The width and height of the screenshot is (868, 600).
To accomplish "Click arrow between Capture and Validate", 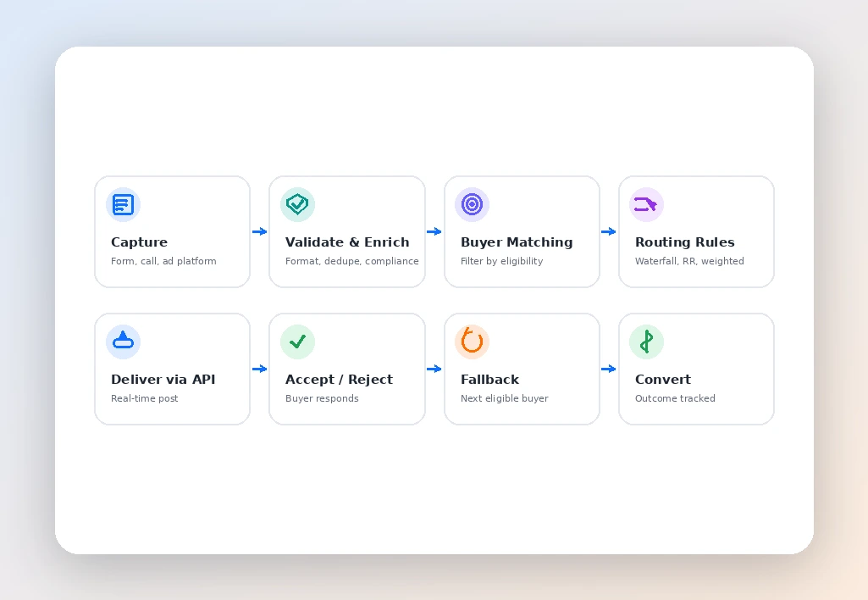I will pyautogui.click(x=260, y=231).
